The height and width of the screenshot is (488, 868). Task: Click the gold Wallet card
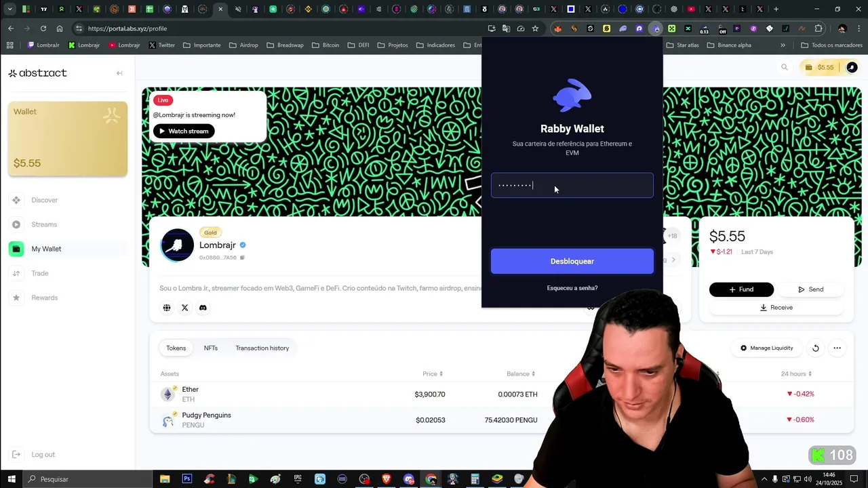(68, 139)
